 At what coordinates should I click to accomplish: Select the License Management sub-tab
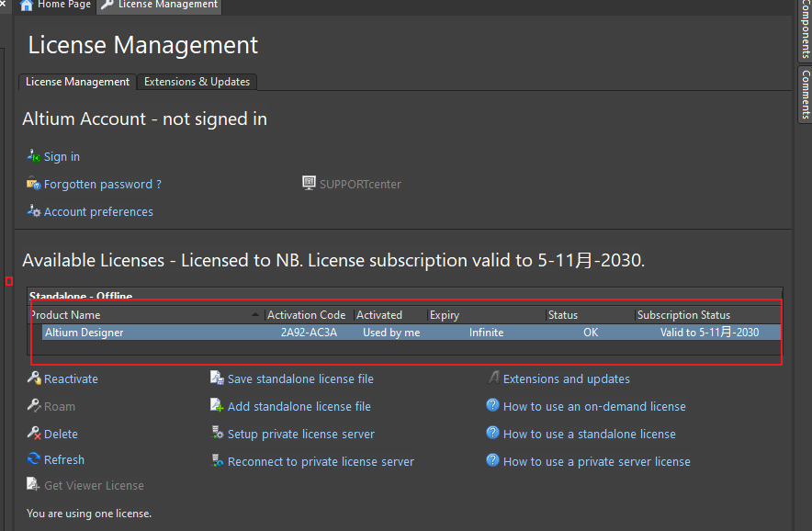[x=78, y=82]
